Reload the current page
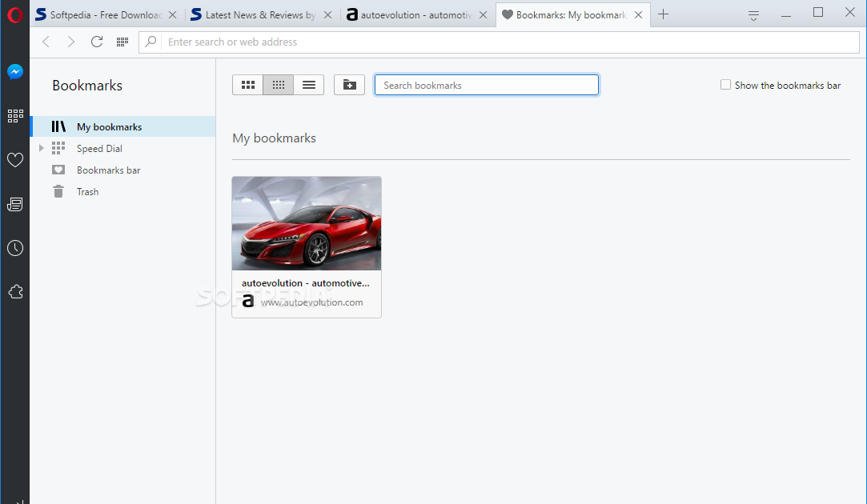 97,42
